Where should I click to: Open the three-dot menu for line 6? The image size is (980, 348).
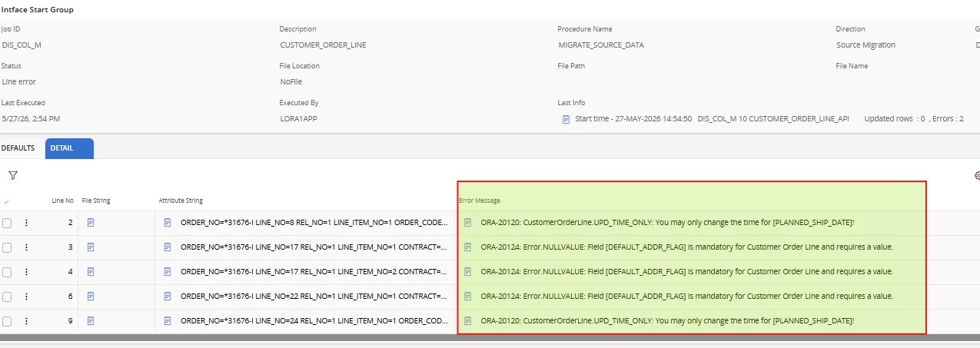pos(26,296)
